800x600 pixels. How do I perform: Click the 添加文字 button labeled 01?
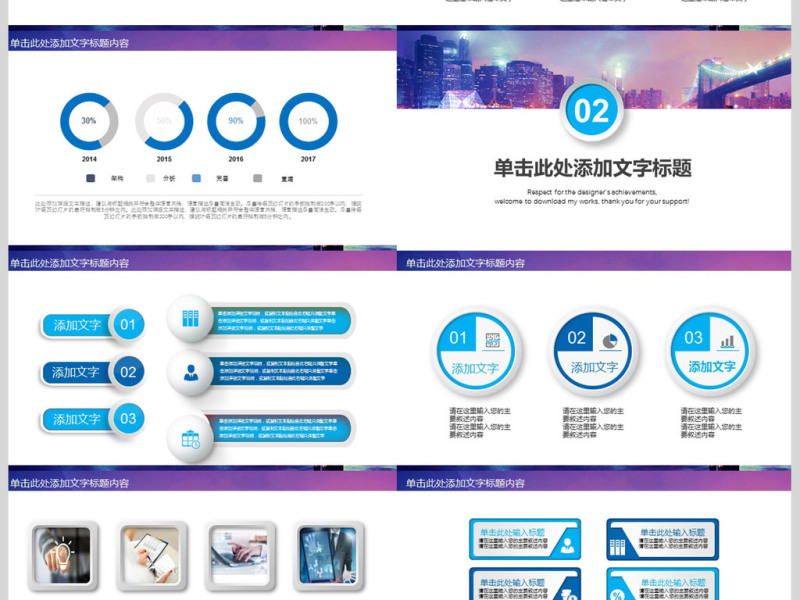78,325
